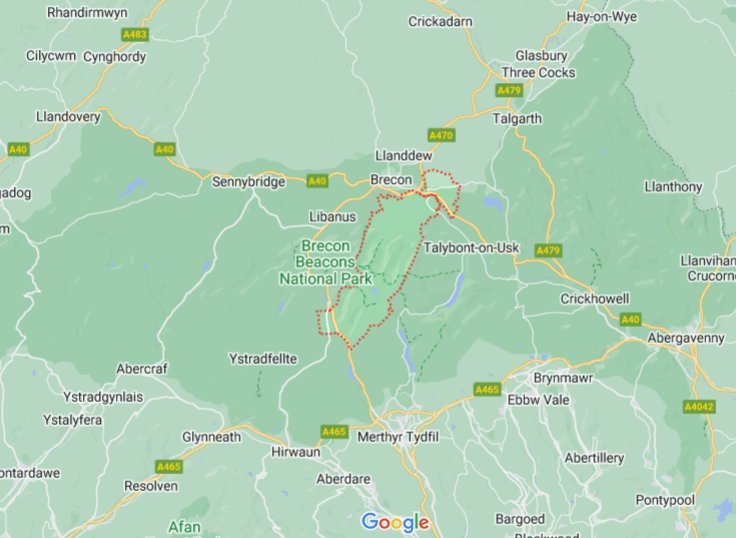Select the A4042 road shield

click(x=699, y=407)
